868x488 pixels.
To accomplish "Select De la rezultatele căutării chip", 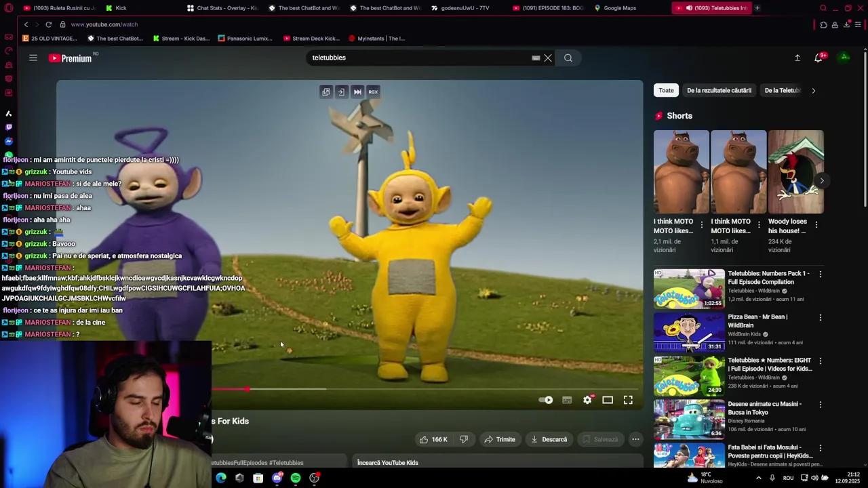I will coord(719,90).
